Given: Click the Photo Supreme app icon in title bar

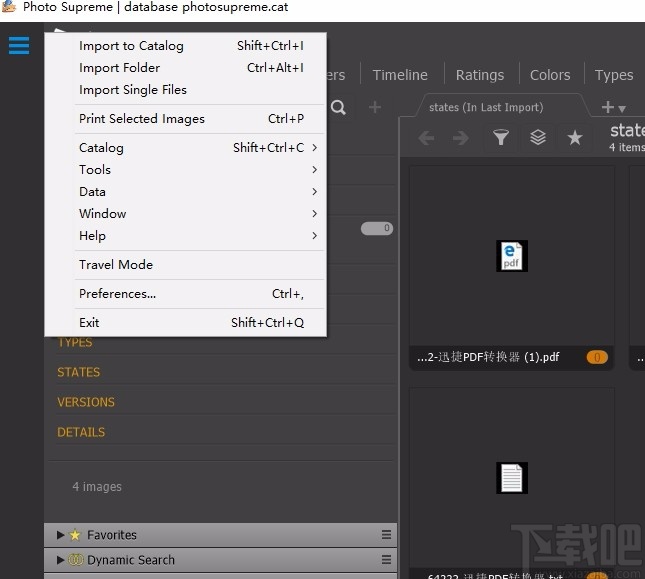Looking at the screenshot, I should click(9, 7).
